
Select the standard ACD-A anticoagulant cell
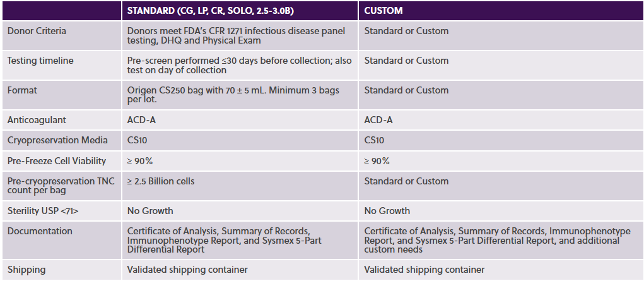[141, 120]
